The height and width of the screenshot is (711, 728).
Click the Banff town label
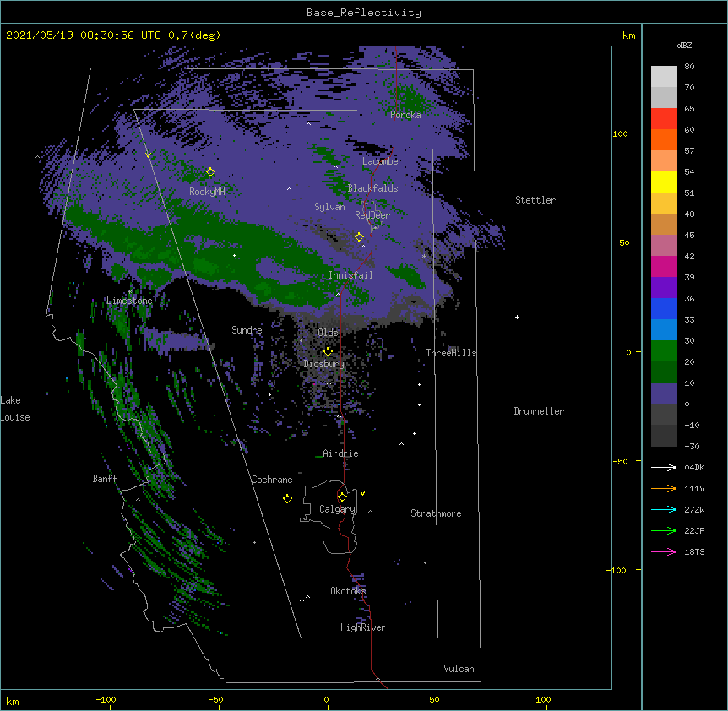point(105,479)
